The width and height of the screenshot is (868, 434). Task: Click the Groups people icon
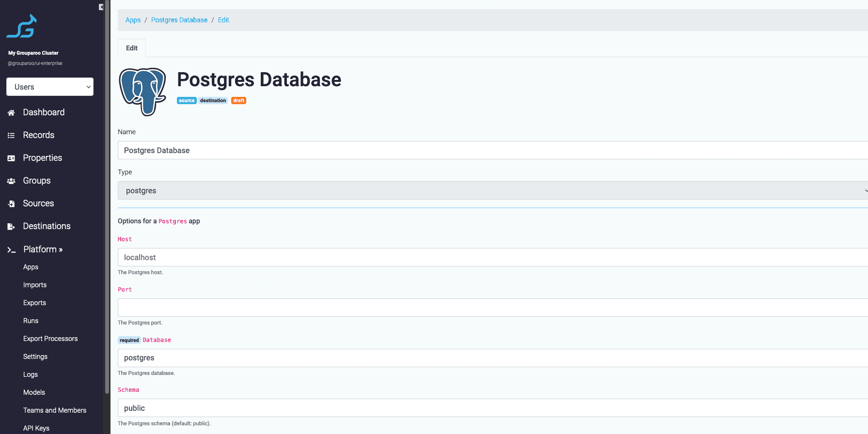pyautogui.click(x=11, y=181)
